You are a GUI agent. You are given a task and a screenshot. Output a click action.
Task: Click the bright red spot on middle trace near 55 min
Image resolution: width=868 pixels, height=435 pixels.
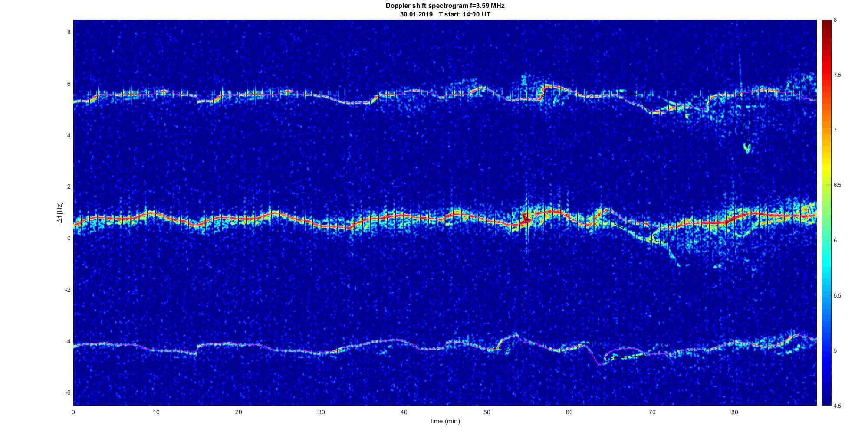[525, 217]
